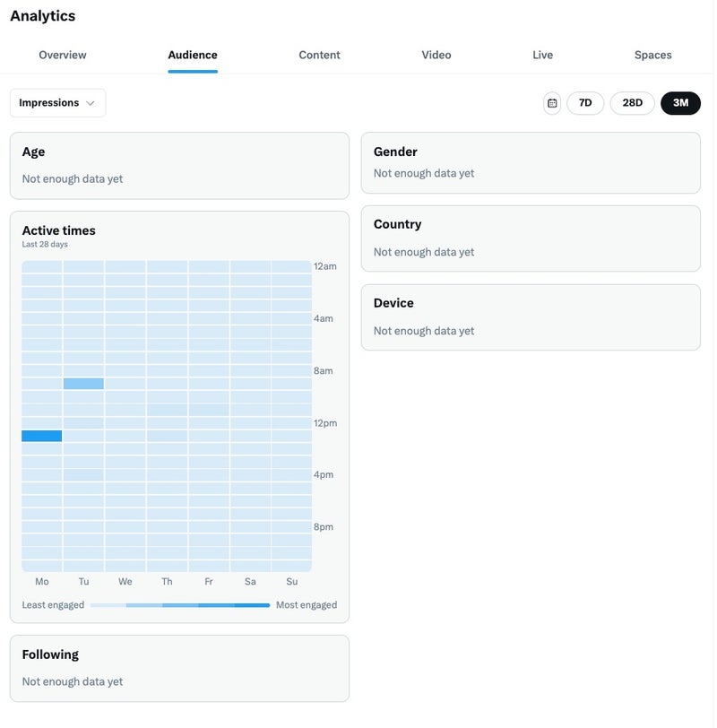
Task: Click the darkest Monday heatmap cell
Action: pyautogui.click(x=42, y=436)
